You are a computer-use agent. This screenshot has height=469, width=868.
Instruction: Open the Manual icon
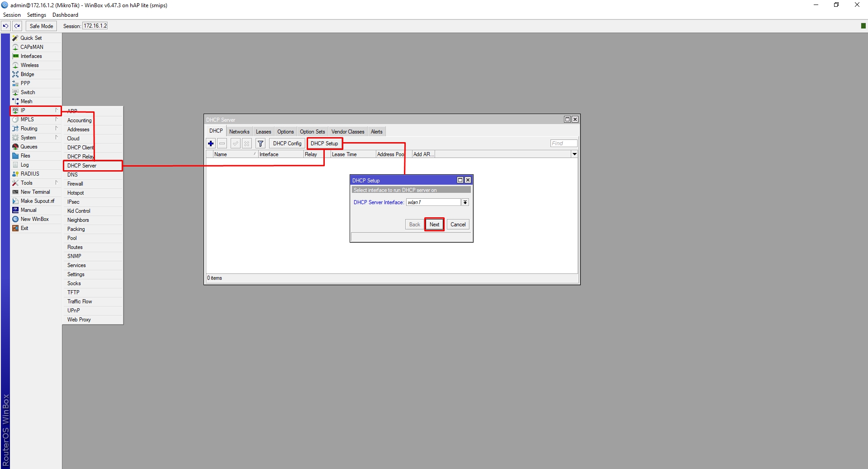click(15, 210)
